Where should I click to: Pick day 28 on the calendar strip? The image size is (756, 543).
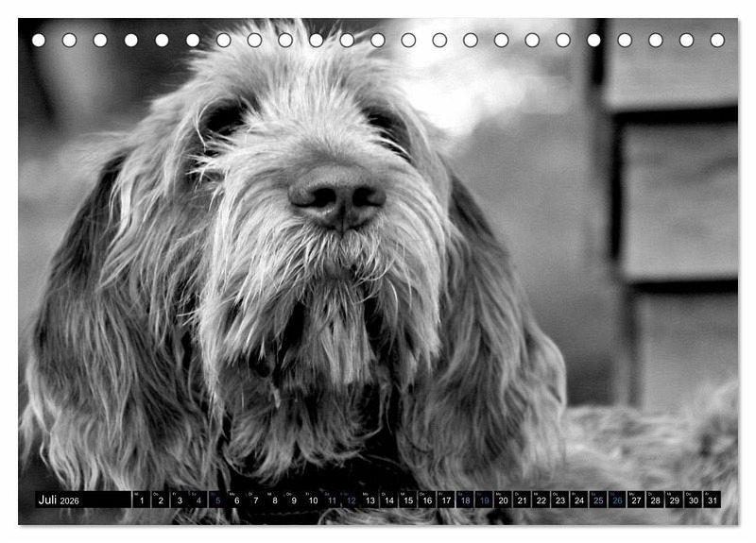pyautogui.click(x=655, y=501)
